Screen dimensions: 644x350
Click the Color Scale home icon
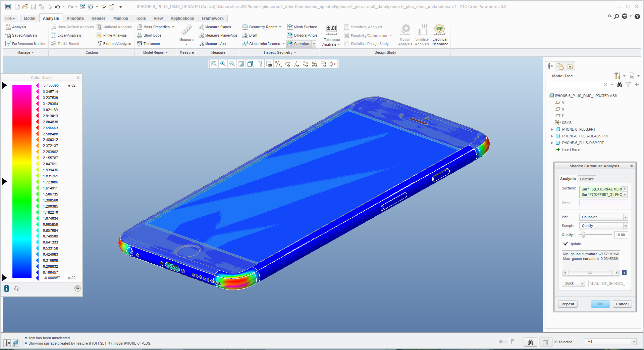tap(17, 289)
